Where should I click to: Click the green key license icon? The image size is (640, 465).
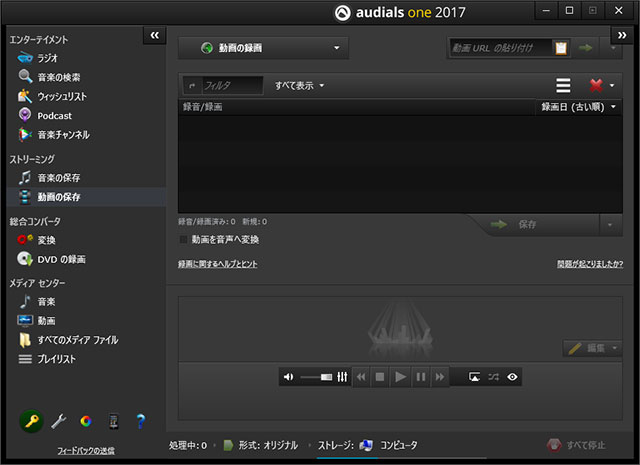(x=31, y=421)
